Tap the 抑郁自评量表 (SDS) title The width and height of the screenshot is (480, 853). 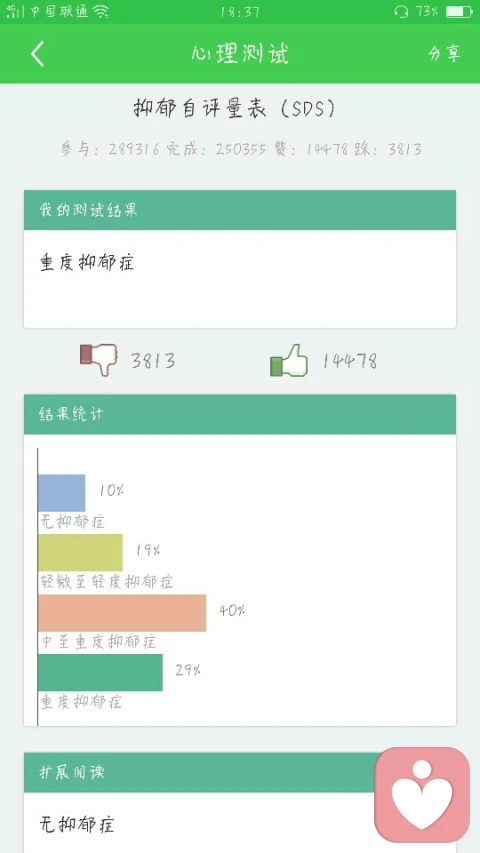click(x=234, y=109)
